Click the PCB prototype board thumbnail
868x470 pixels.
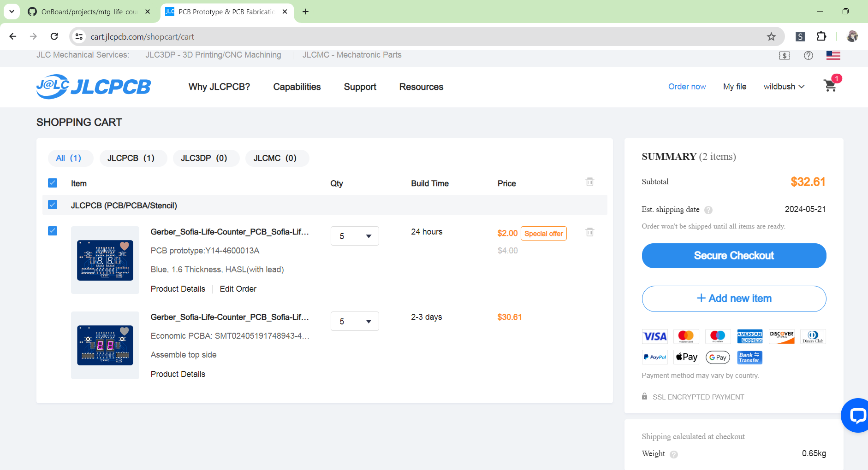coord(105,260)
